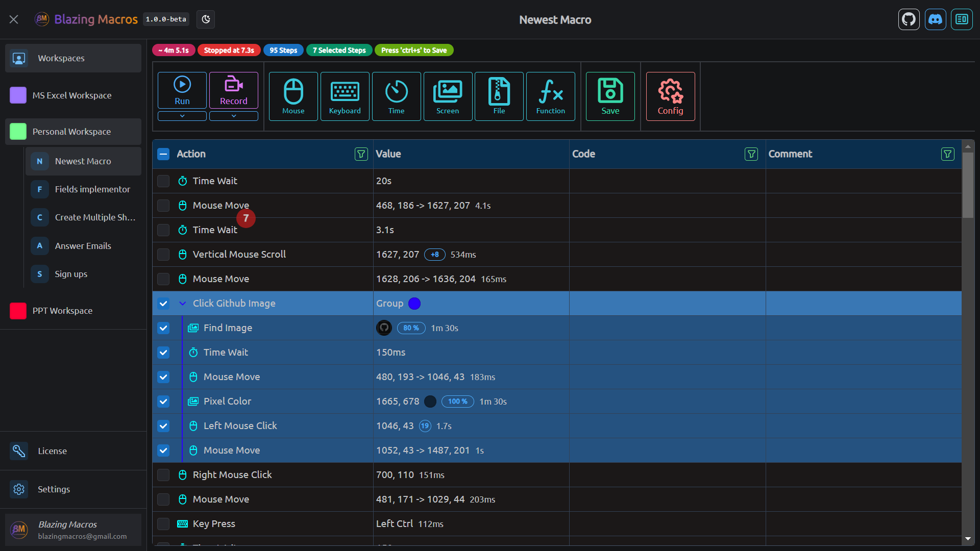Start Record macro
The image size is (980, 551).
(x=234, y=91)
